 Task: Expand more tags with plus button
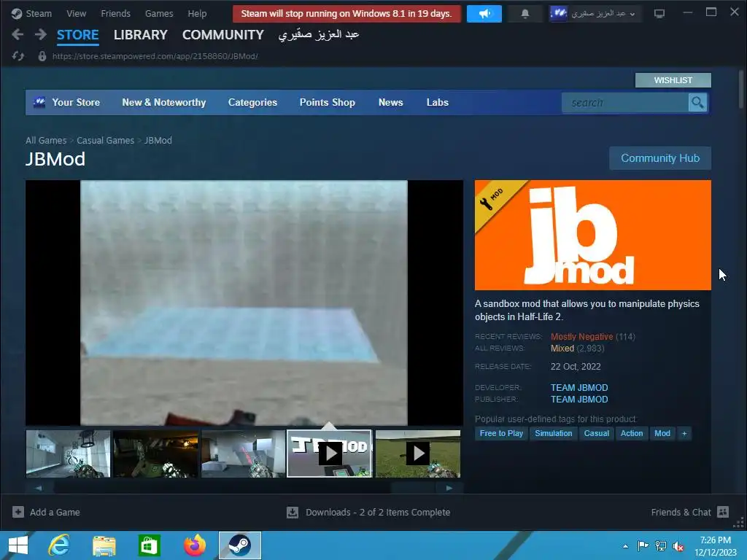(684, 433)
